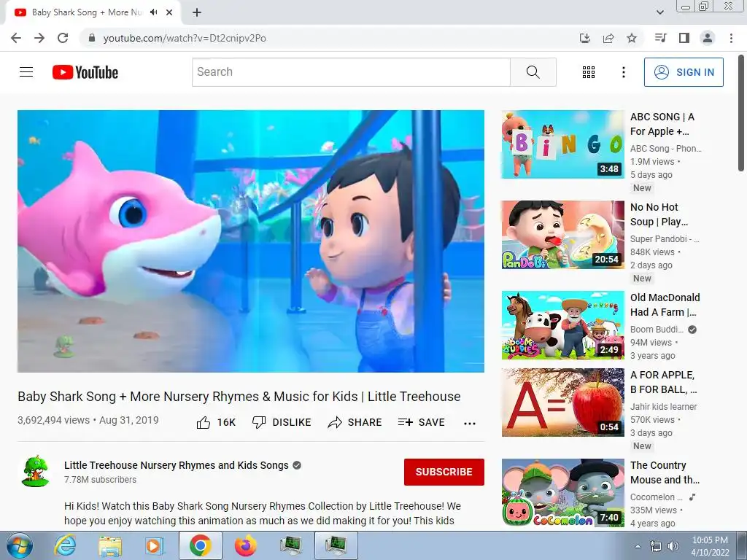Viewport: 747px width, 560px height.
Task: Click the 'No No Hot Soup' title
Action: pyautogui.click(x=659, y=214)
